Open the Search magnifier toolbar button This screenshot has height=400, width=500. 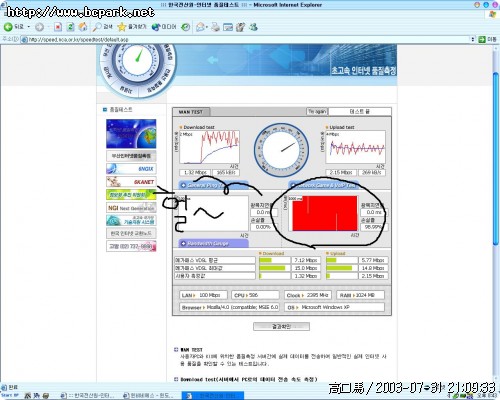pos(103,27)
